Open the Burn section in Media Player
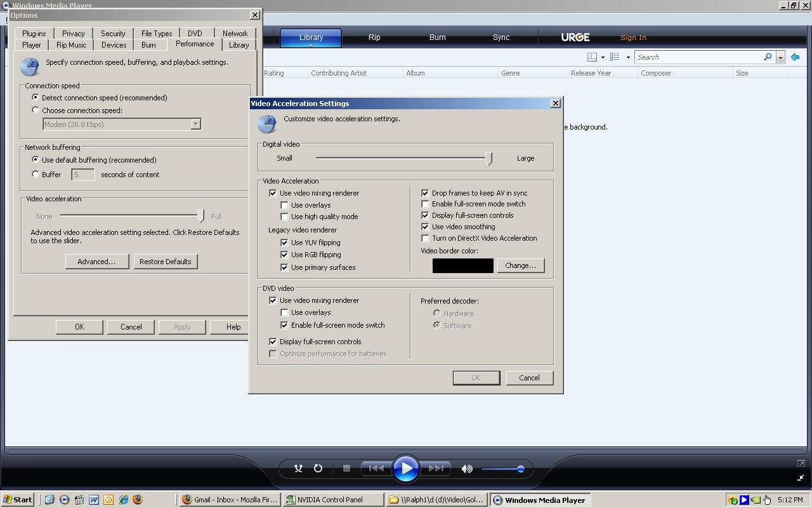This screenshot has width=812, height=508. 437,37
